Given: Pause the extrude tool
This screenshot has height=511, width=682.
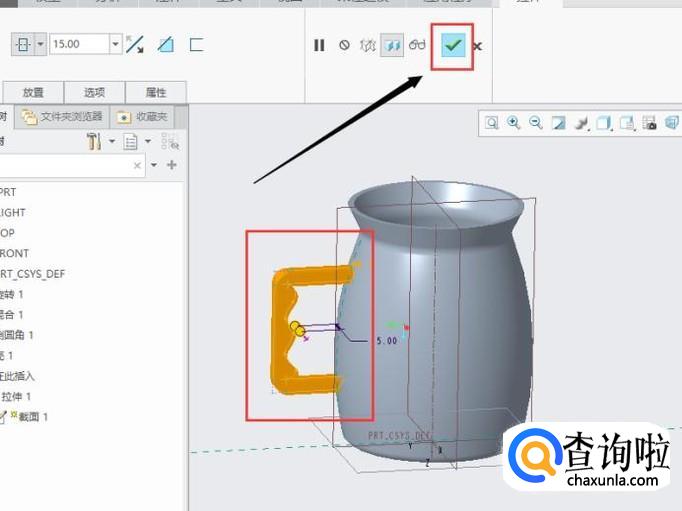Looking at the screenshot, I should pyautogui.click(x=319, y=45).
